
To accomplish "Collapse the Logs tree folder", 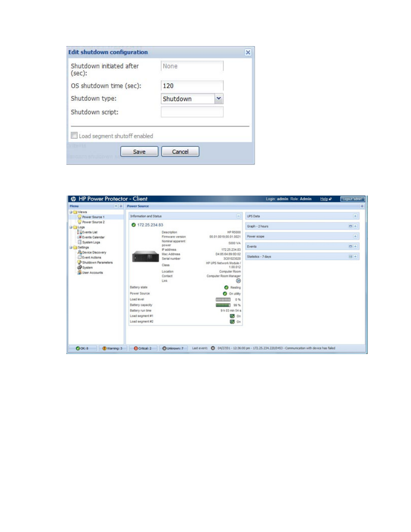I will pos(71,227).
